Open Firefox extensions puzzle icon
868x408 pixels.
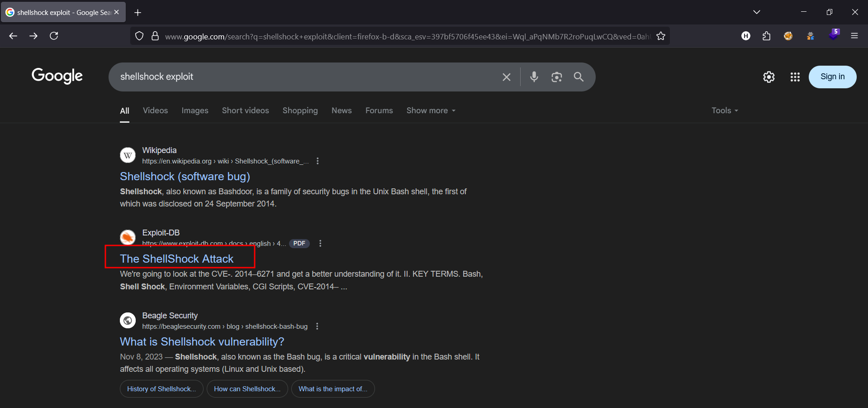(766, 36)
